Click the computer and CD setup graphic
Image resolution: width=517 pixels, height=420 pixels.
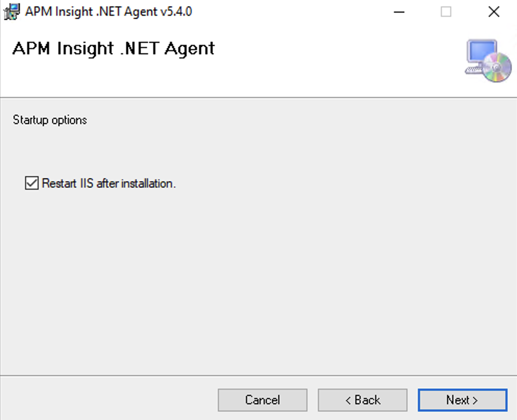[488, 60]
